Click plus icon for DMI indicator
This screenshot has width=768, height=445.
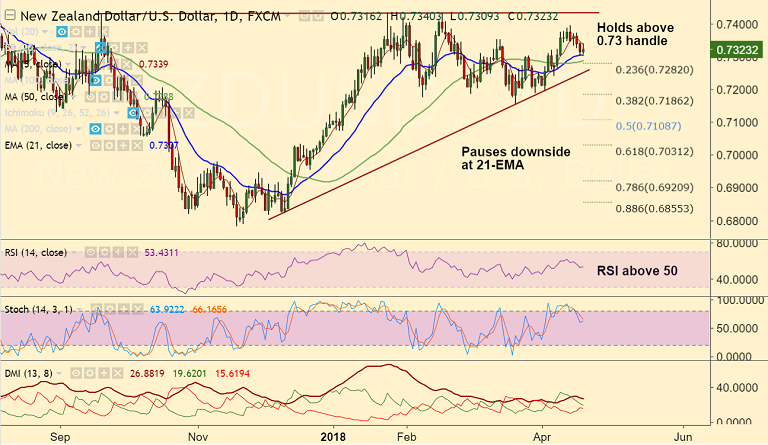click(x=103, y=374)
